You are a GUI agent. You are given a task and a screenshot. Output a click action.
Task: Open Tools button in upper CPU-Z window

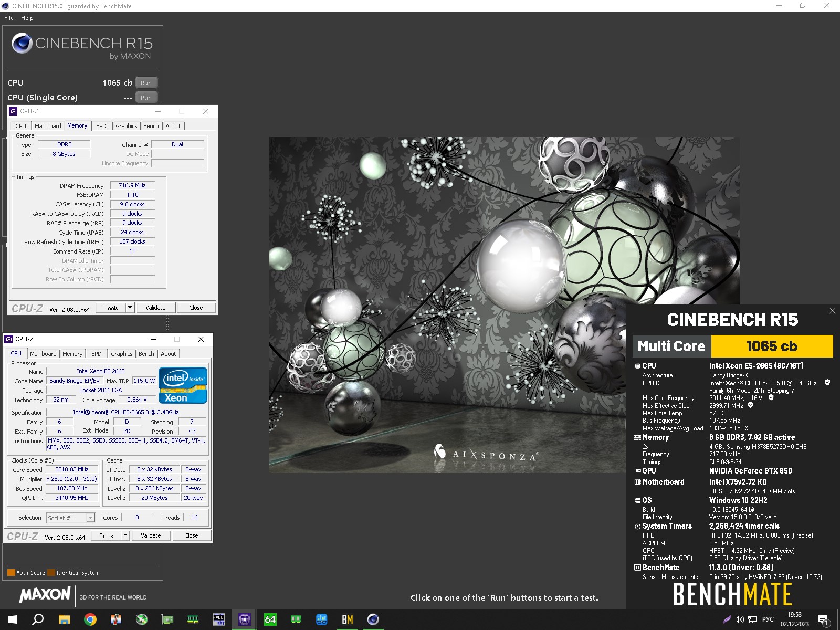(x=111, y=308)
